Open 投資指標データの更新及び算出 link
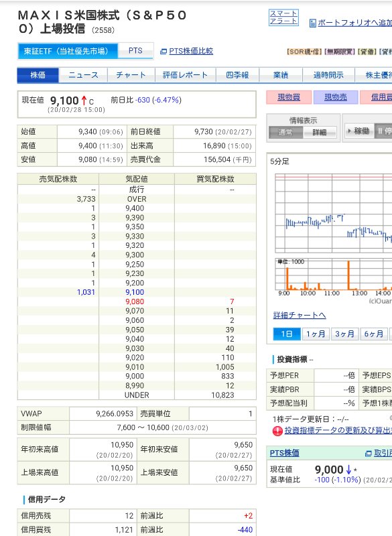 tap(338, 430)
